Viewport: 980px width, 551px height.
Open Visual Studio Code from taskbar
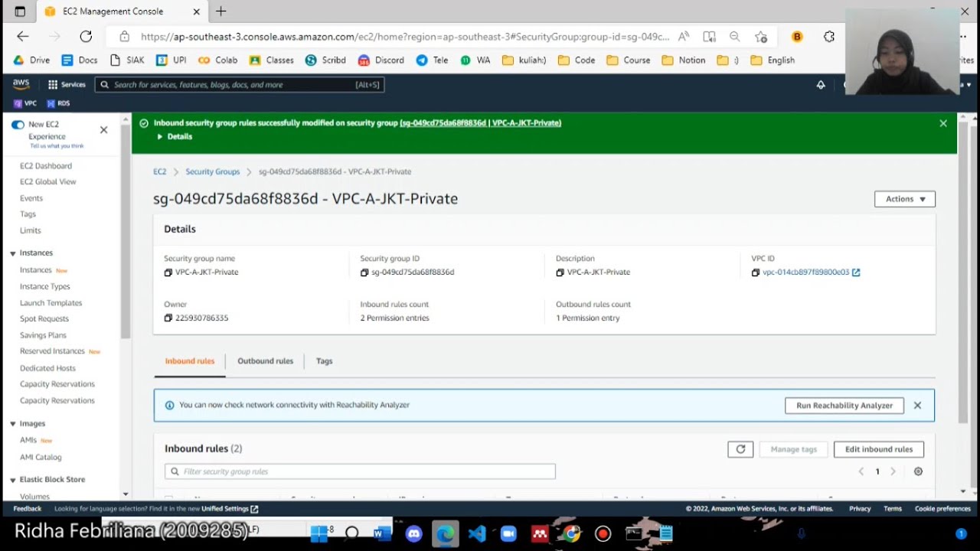tap(477, 533)
